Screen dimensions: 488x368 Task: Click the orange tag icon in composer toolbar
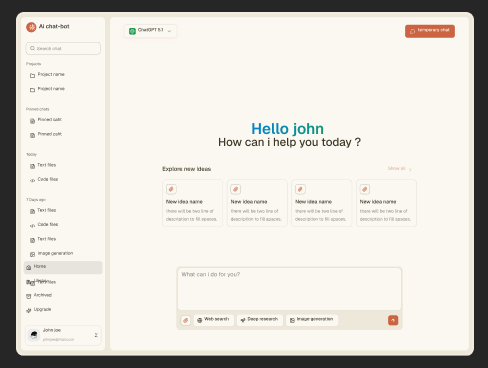tap(186, 320)
